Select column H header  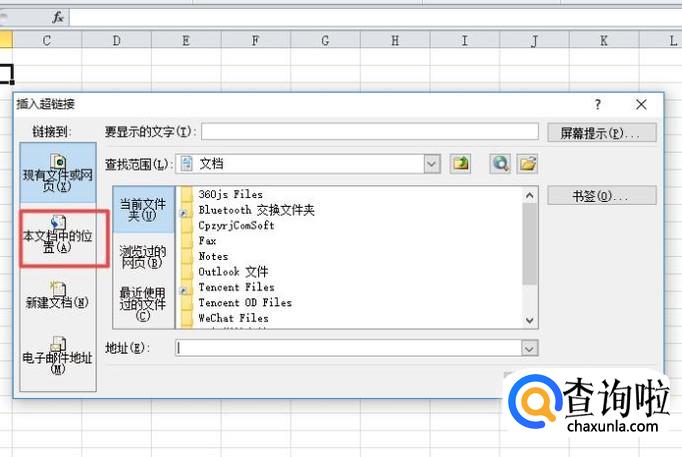395,41
